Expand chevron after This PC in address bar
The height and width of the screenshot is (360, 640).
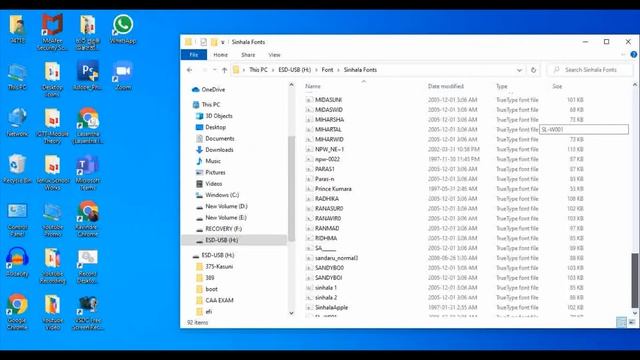pos(273,70)
